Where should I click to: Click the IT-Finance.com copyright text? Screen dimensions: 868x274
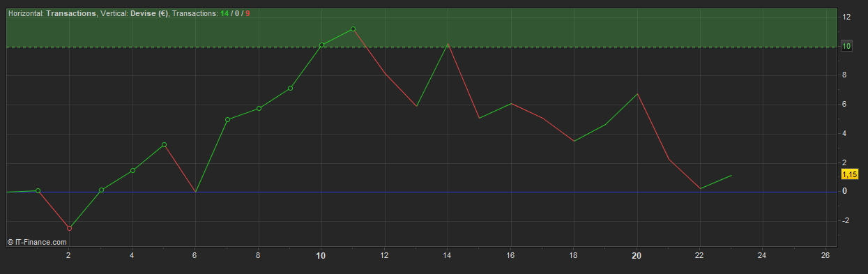(37, 242)
